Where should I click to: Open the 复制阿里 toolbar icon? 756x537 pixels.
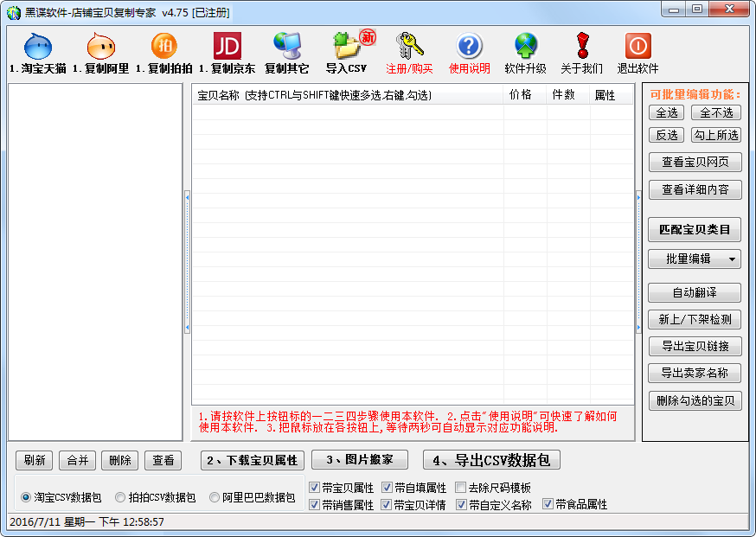[x=100, y=47]
